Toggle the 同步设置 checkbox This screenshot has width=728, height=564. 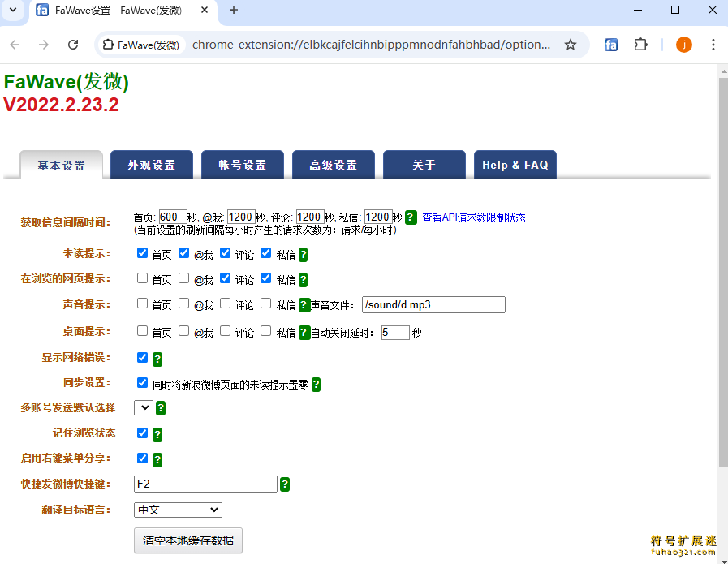[x=142, y=383]
